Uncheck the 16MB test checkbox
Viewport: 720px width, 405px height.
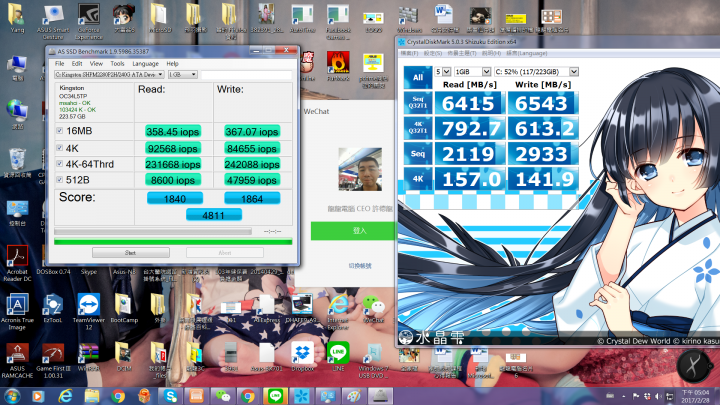click(60, 131)
